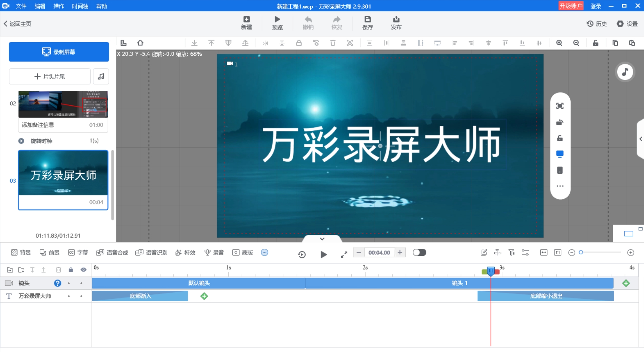
Task: Click the paste icon at toolbar end
Action: pyautogui.click(x=632, y=43)
